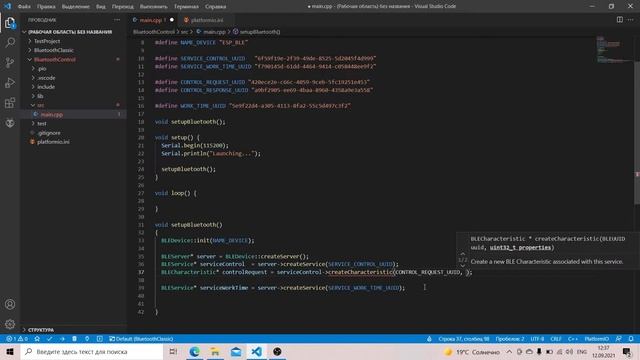Open editor more actions ellipsis
The width and height of the screenshot is (640, 360).
click(x=631, y=20)
